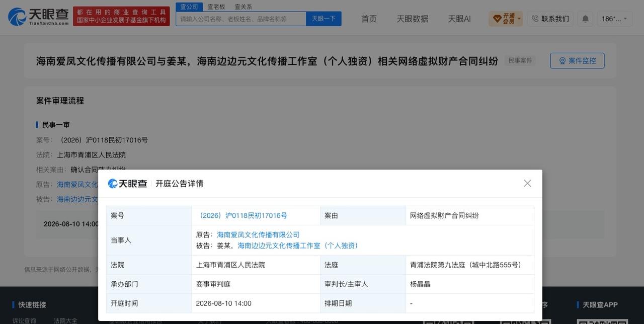The width and height of the screenshot is (644, 324).
Task: Open the 天眼AI navigation item
Action: point(459,19)
